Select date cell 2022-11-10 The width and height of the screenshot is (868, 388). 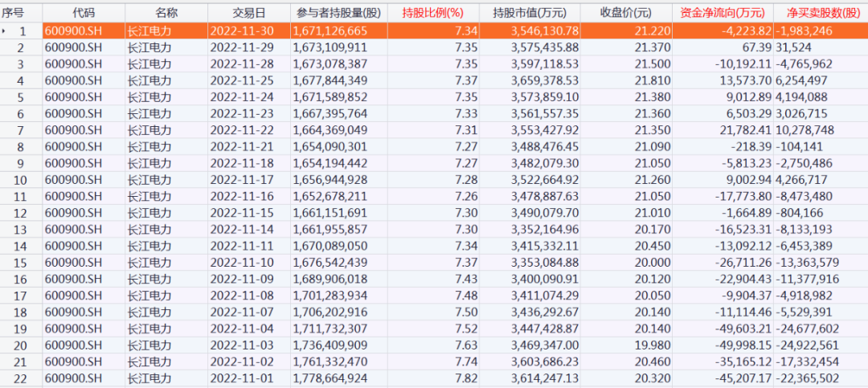(242, 263)
